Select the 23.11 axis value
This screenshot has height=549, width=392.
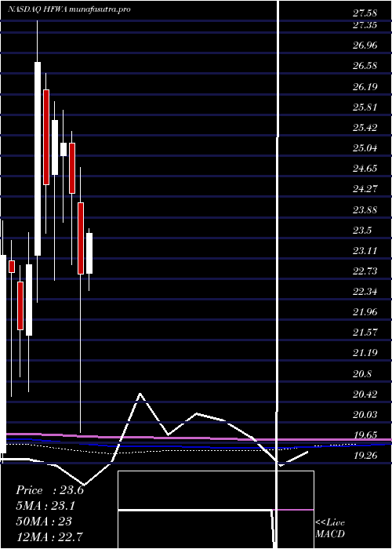tap(365, 251)
